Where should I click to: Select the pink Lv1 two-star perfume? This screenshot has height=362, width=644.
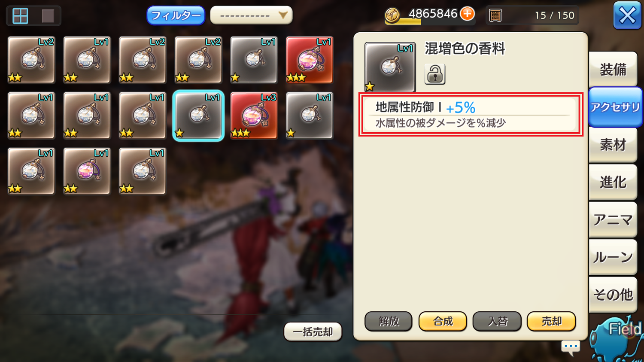(x=87, y=171)
